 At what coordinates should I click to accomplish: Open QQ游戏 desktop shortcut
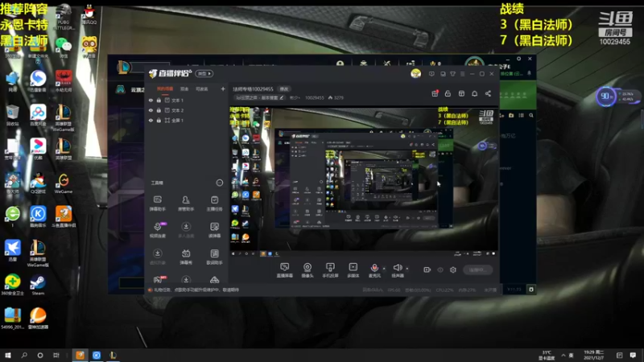click(x=38, y=183)
